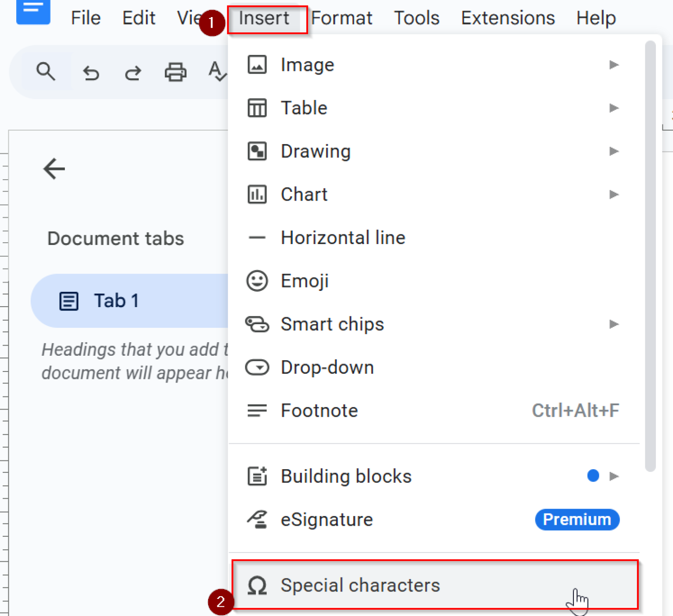The height and width of the screenshot is (616, 673).
Task: Open the Insert menu
Action: tap(264, 18)
